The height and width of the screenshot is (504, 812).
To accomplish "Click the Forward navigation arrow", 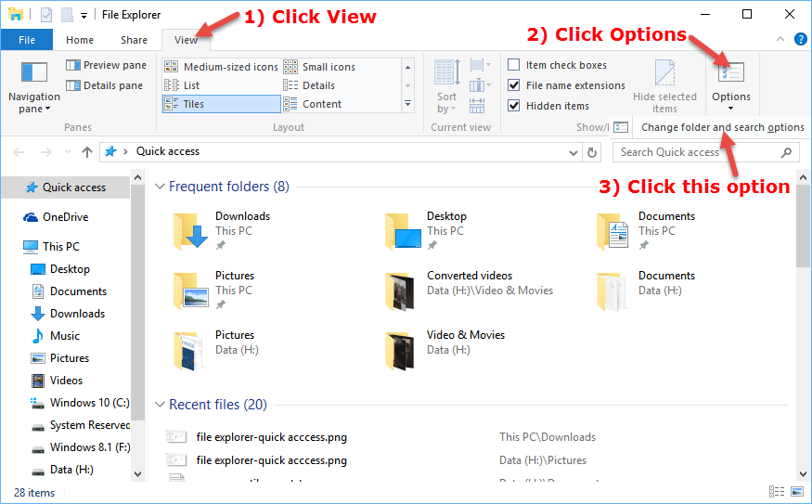I will (46, 152).
